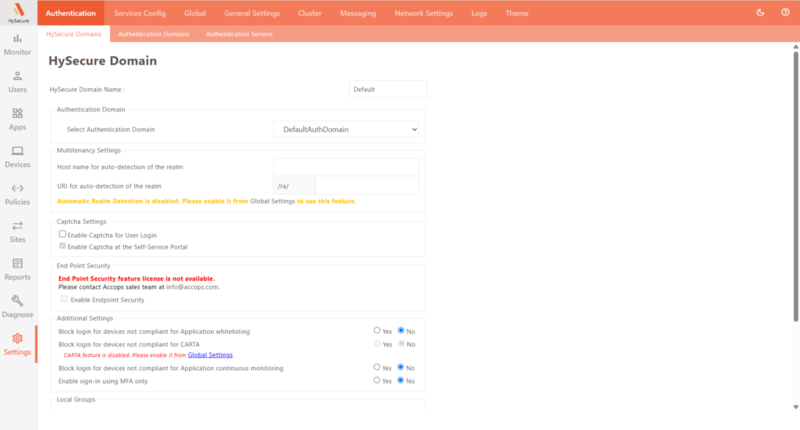800x430 pixels.
Task: Open the Reports section in sidebar
Action: [17, 270]
